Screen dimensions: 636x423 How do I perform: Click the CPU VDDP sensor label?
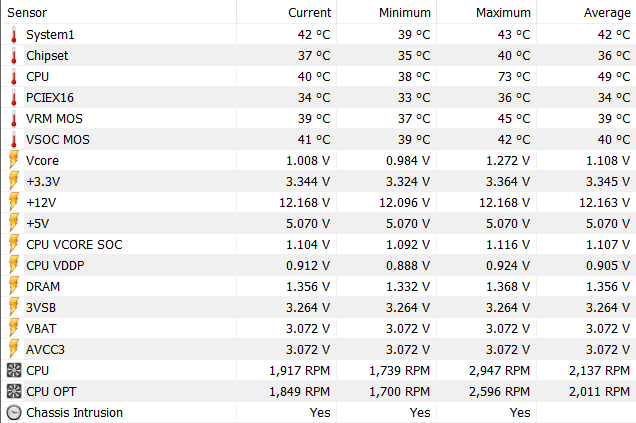(x=57, y=265)
